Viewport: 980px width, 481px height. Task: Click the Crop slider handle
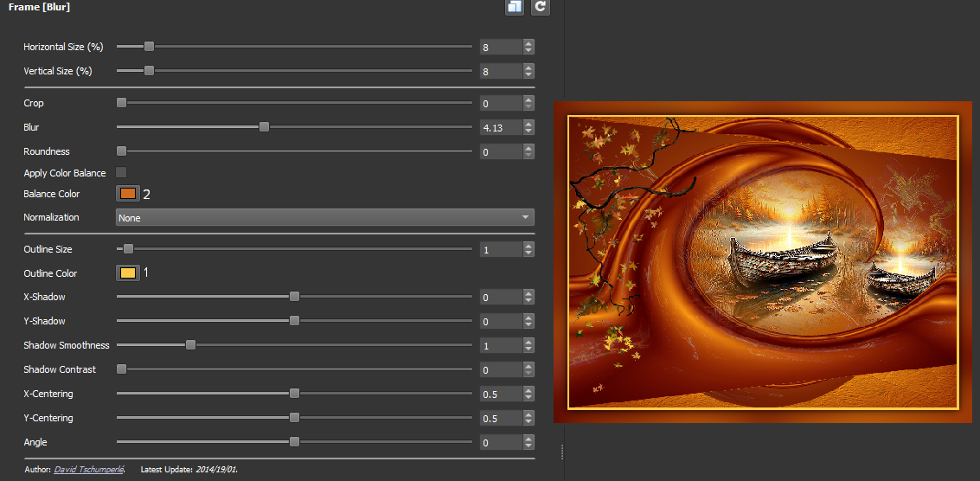click(122, 103)
